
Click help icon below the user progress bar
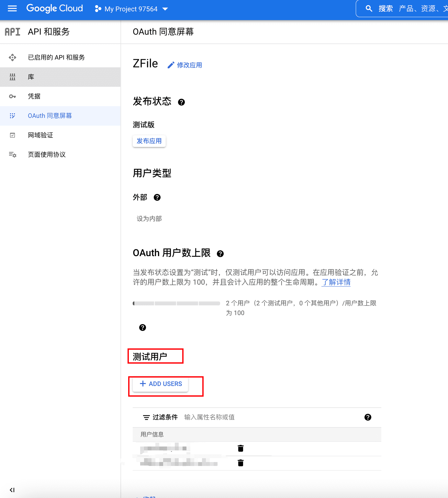click(x=142, y=328)
